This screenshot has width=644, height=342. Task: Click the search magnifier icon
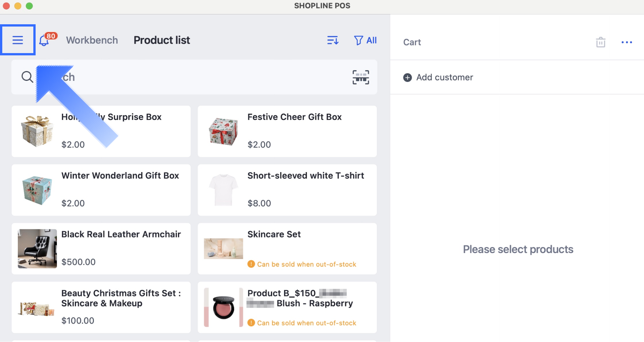tap(27, 77)
